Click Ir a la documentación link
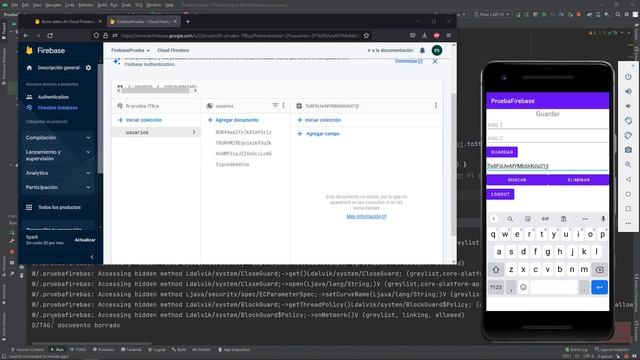The width and height of the screenshot is (640, 360). pos(390,50)
